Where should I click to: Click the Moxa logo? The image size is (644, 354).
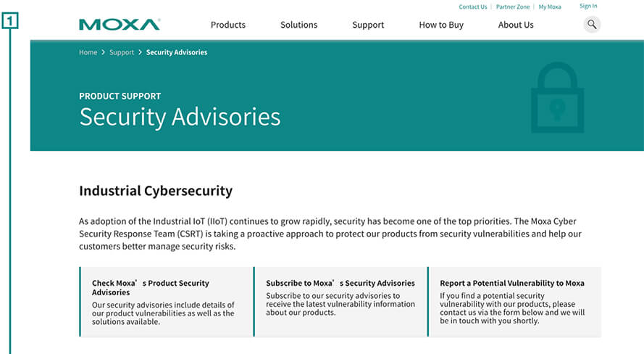pyautogui.click(x=120, y=25)
